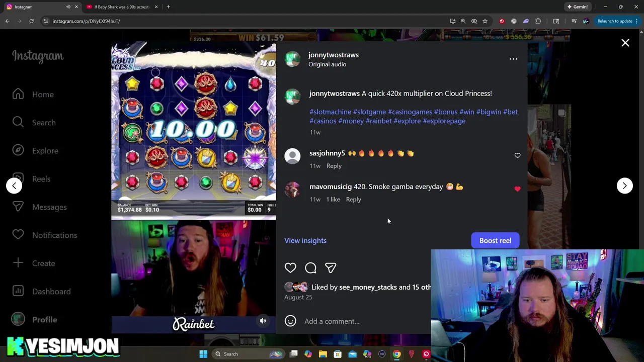Click the post date August 25
Image resolution: width=644 pixels, height=362 pixels.
pyautogui.click(x=298, y=297)
